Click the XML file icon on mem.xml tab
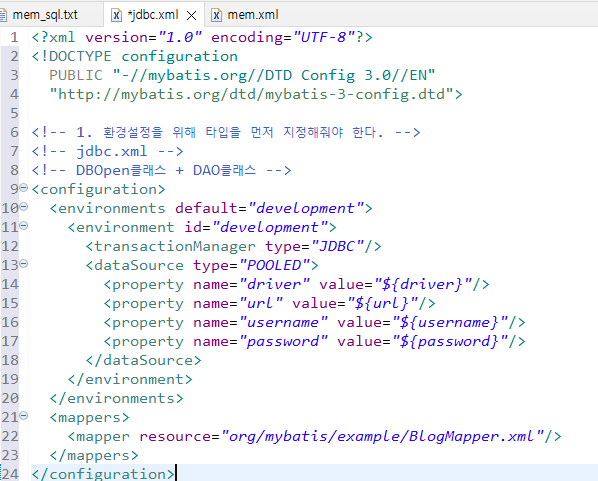This screenshot has height=481, width=598. point(216,15)
